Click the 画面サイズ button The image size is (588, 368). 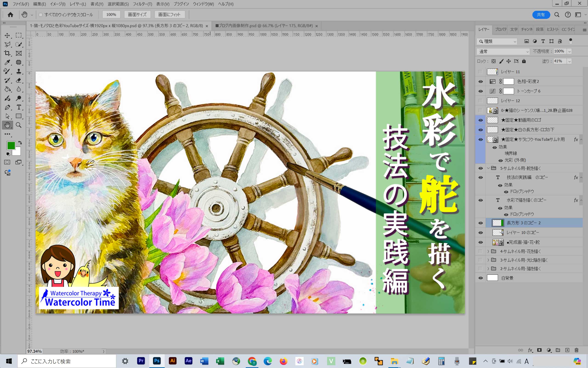point(137,14)
